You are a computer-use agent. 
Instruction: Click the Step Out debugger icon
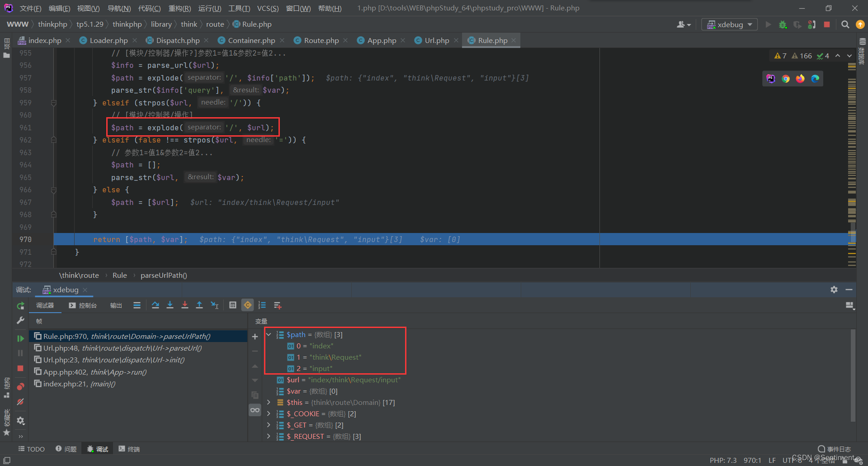[199, 305]
